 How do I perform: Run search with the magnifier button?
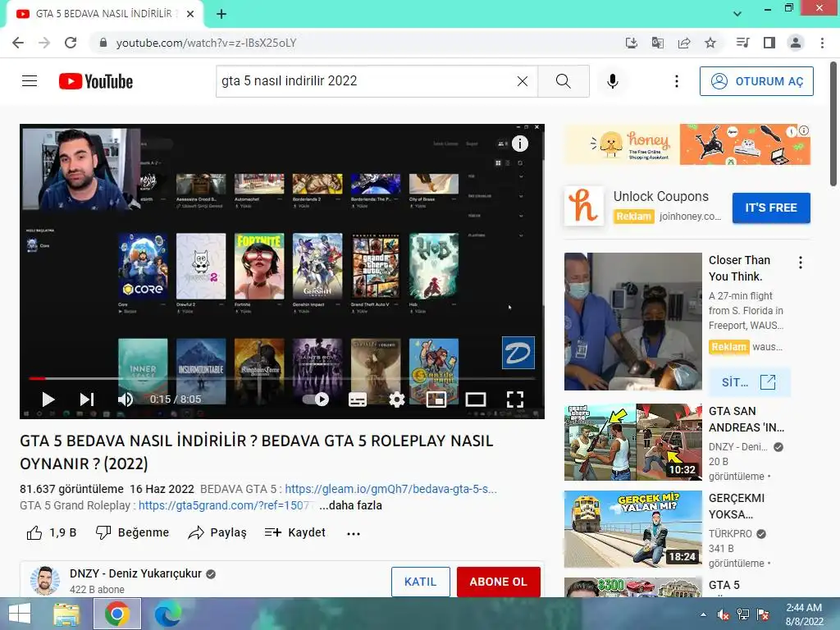pyautogui.click(x=563, y=81)
